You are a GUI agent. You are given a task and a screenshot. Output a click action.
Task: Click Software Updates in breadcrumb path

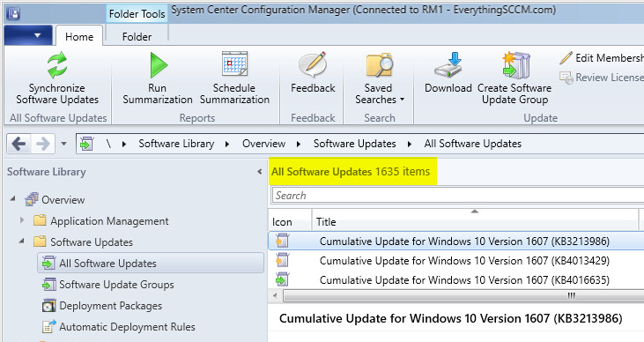coord(354,144)
